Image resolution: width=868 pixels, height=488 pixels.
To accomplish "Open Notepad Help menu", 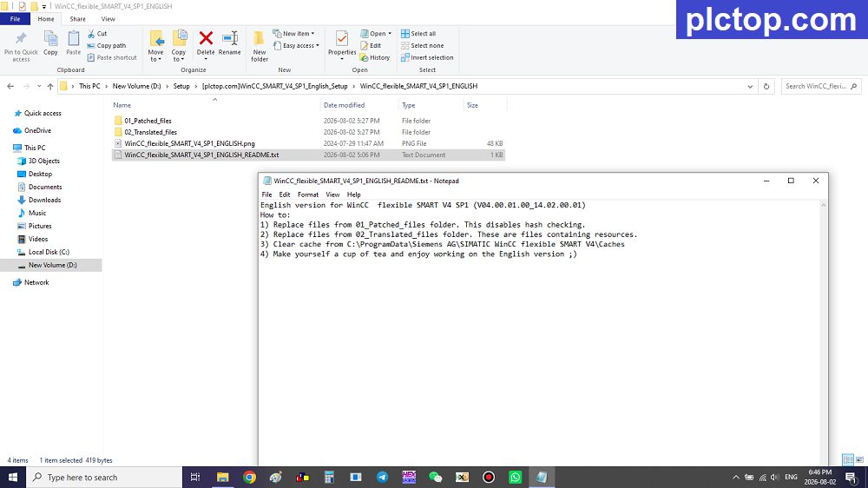I will (x=354, y=195).
